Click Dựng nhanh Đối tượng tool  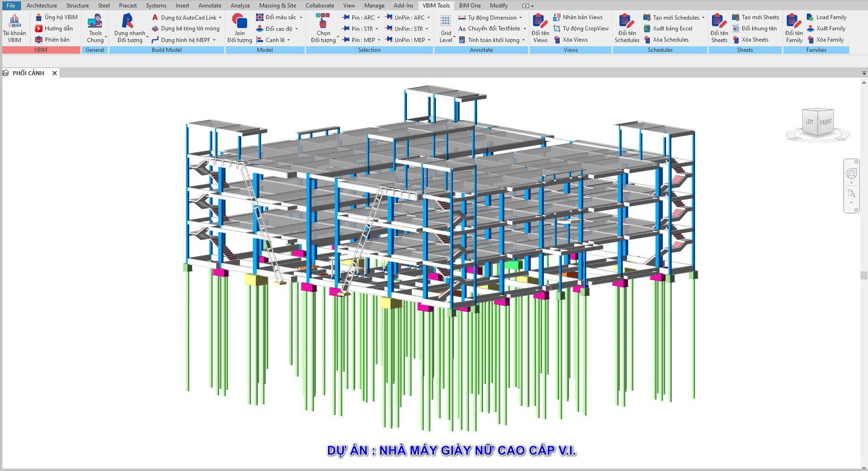click(128, 21)
